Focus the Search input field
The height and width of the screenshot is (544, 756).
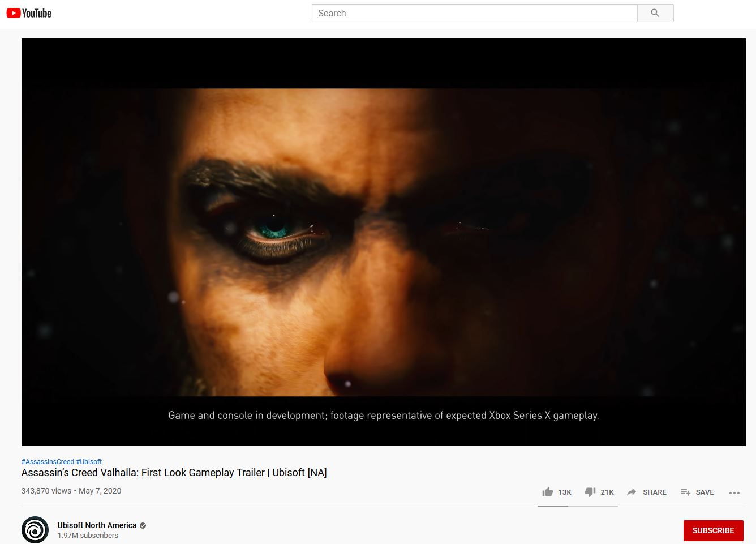[474, 13]
